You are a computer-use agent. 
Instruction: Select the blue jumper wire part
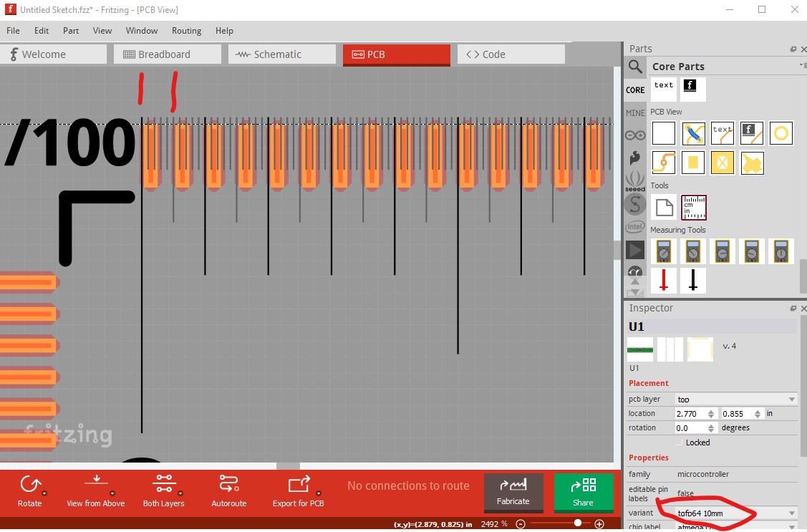coord(693,133)
